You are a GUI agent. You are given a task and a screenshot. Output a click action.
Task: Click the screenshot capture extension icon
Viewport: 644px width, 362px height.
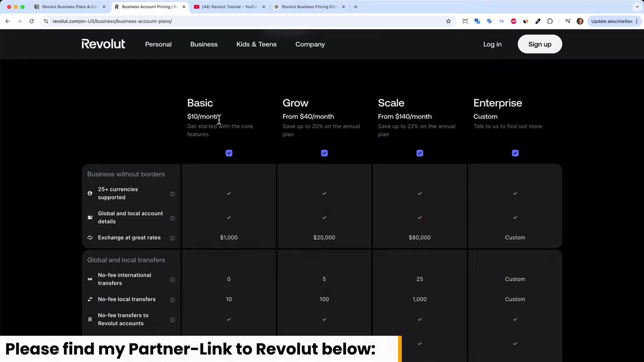pos(465,21)
